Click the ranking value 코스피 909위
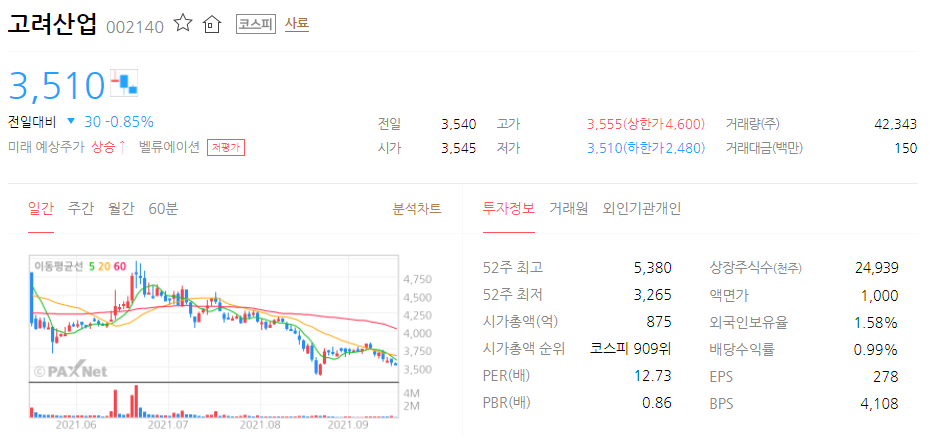Image resolution: width=930 pixels, height=448 pixels. [x=631, y=349]
